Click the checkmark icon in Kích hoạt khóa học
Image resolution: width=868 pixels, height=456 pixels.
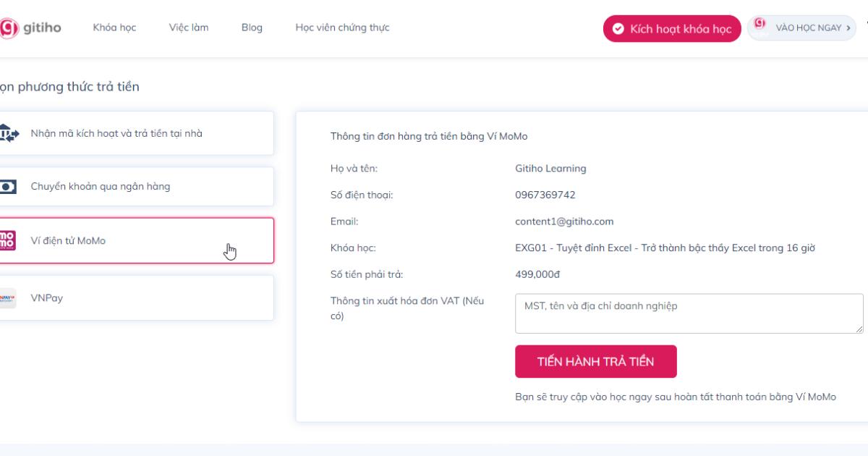(618, 29)
